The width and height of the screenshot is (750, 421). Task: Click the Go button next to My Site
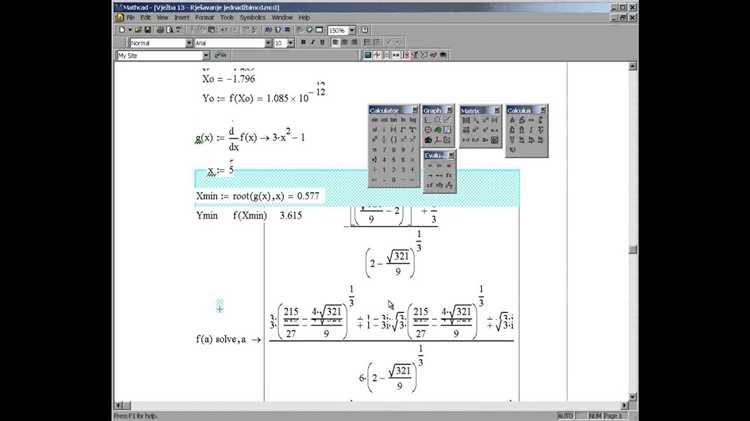pyautogui.click(x=220, y=55)
